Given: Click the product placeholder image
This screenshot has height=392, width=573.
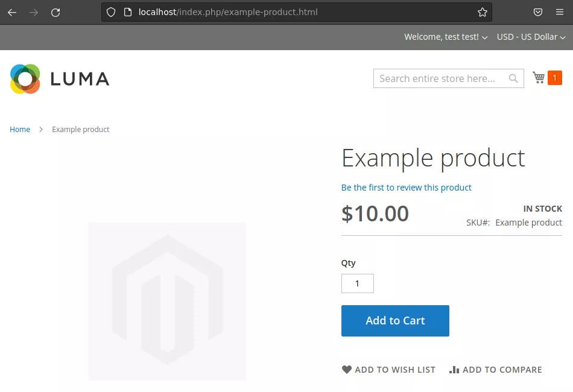Looking at the screenshot, I should pyautogui.click(x=167, y=301).
